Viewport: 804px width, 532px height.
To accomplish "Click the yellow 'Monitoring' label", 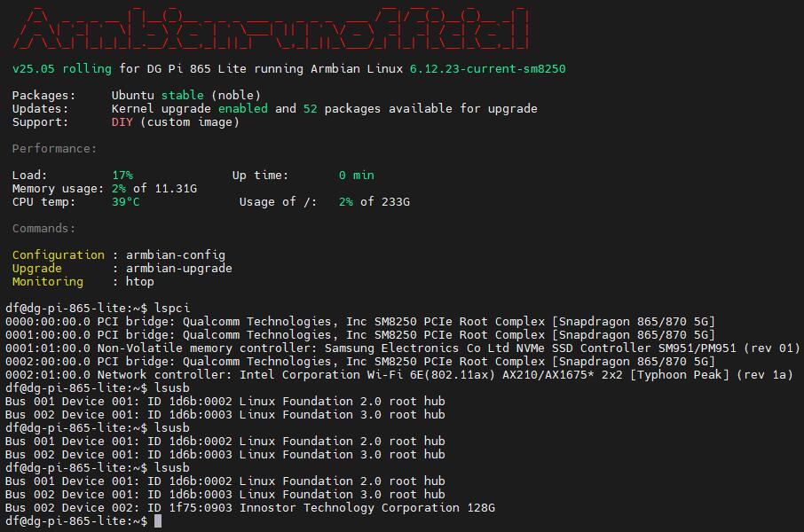I will coord(48,282).
